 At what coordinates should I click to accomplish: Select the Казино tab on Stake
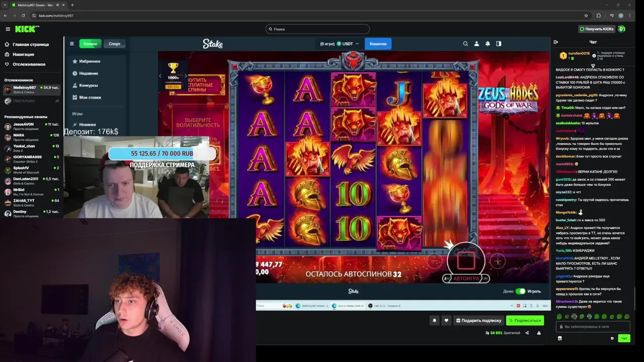(x=91, y=44)
